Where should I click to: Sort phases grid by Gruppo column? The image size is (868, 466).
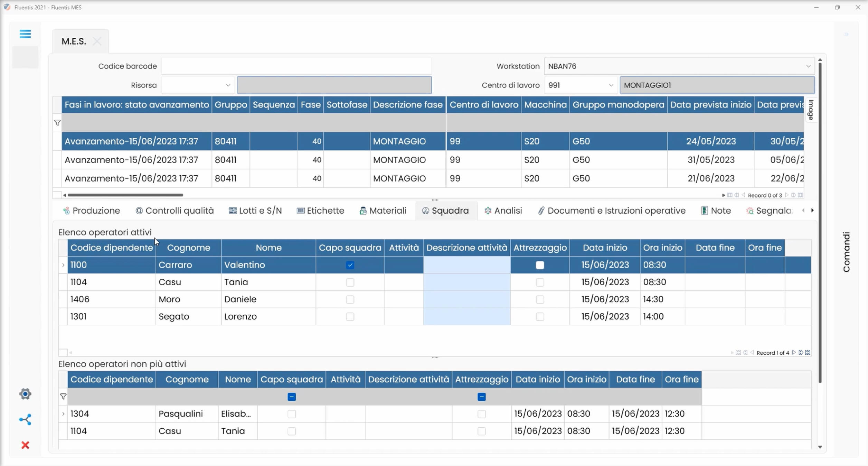point(231,105)
